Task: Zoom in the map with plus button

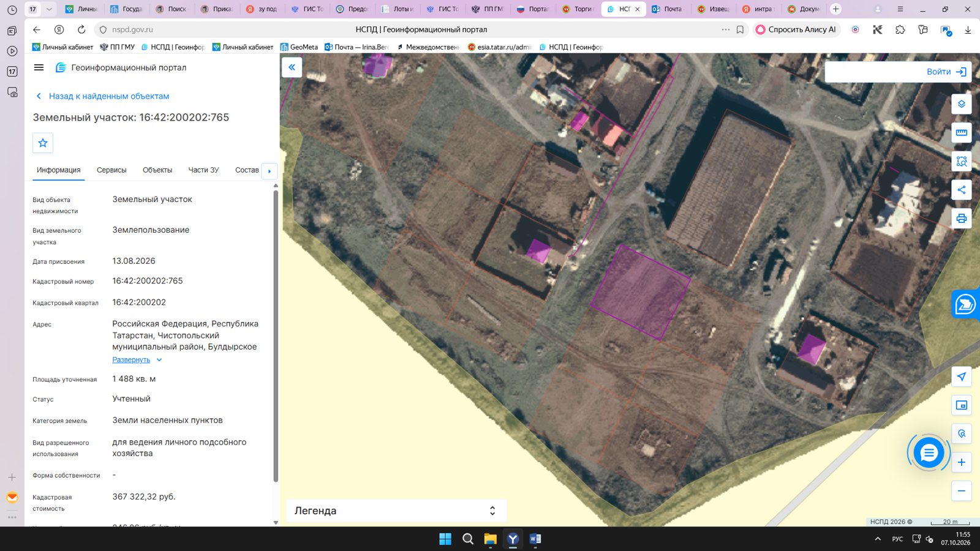Action: click(x=962, y=462)
